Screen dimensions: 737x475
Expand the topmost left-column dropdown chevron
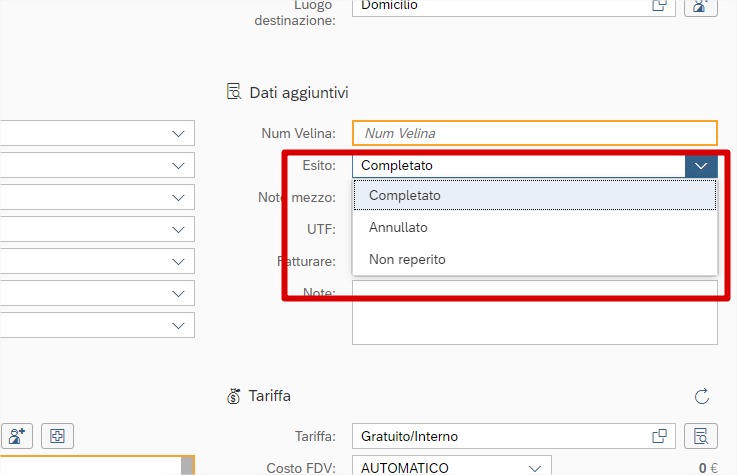179,133
